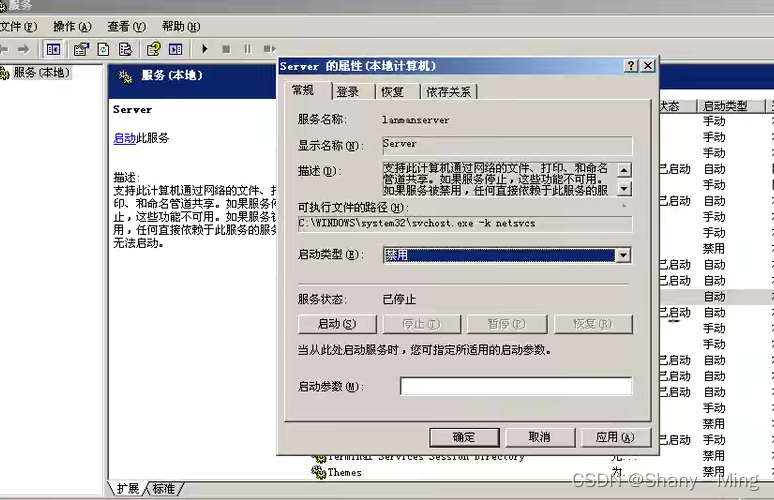
Task: Switch to the 恢复 tab
Action: click(392, 92)
